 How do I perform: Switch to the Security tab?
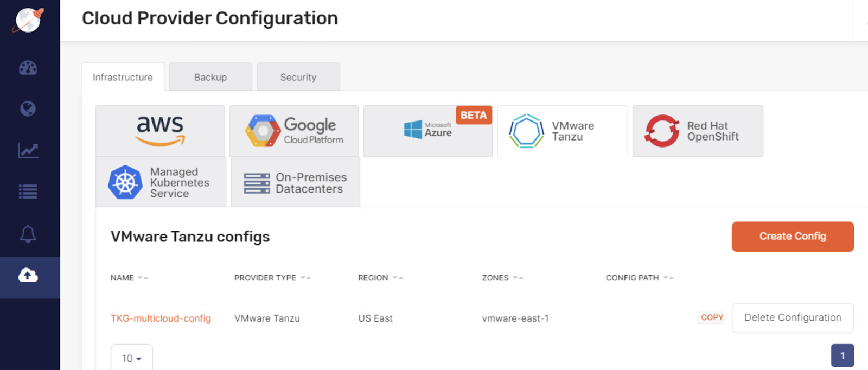tap(298, 77)
